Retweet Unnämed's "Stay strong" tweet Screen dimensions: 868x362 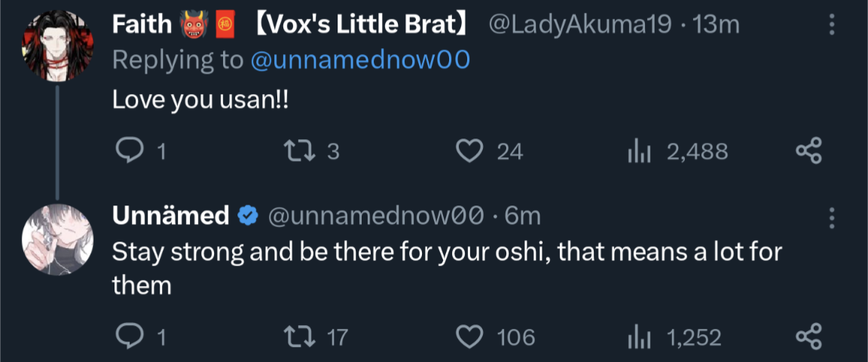[292, 337]
